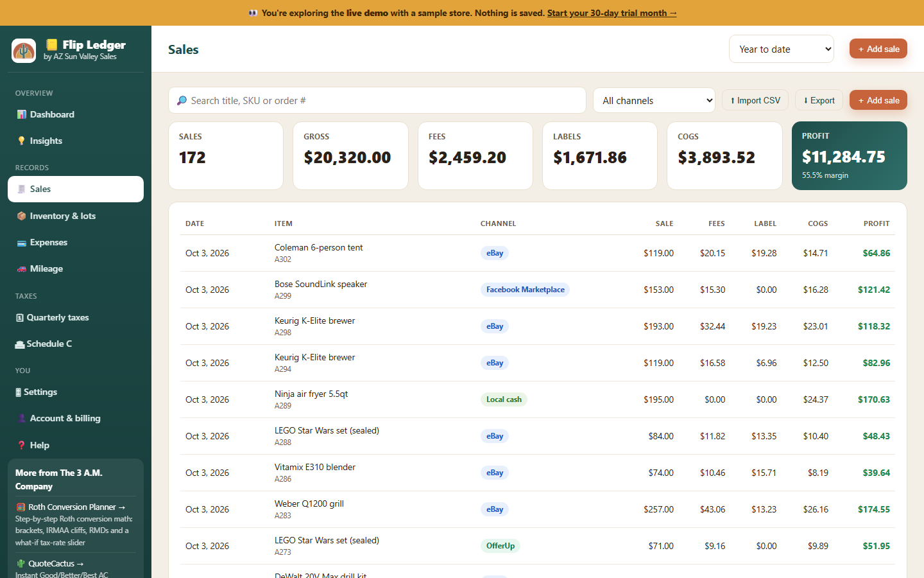Open the Help page

click(76, 445)
